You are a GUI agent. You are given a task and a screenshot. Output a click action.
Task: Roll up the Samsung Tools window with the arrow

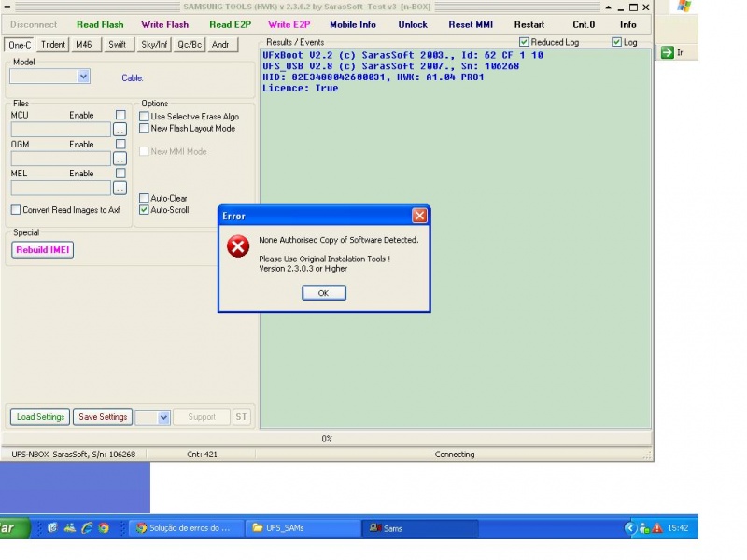pos(609,7)
